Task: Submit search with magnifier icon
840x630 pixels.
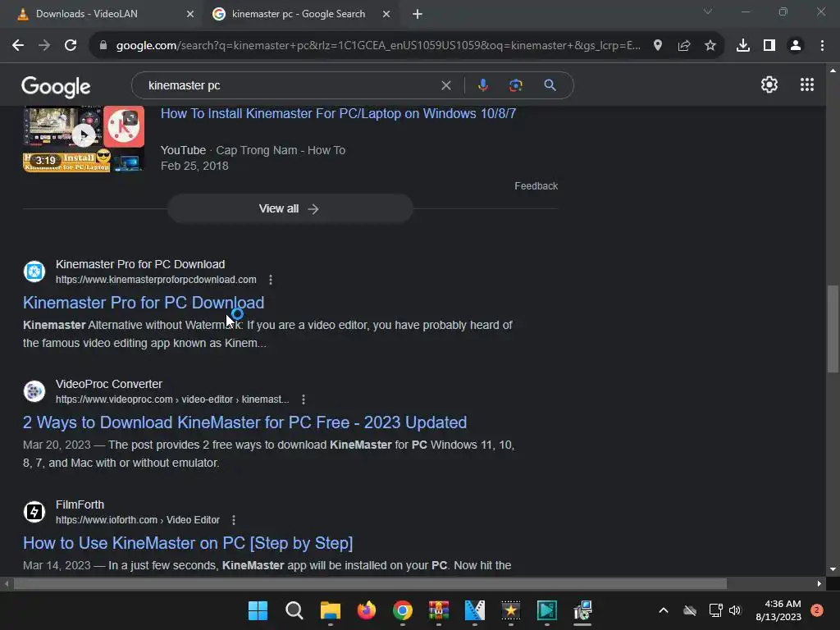Action: pyautogui.click(x=550, y=85)
